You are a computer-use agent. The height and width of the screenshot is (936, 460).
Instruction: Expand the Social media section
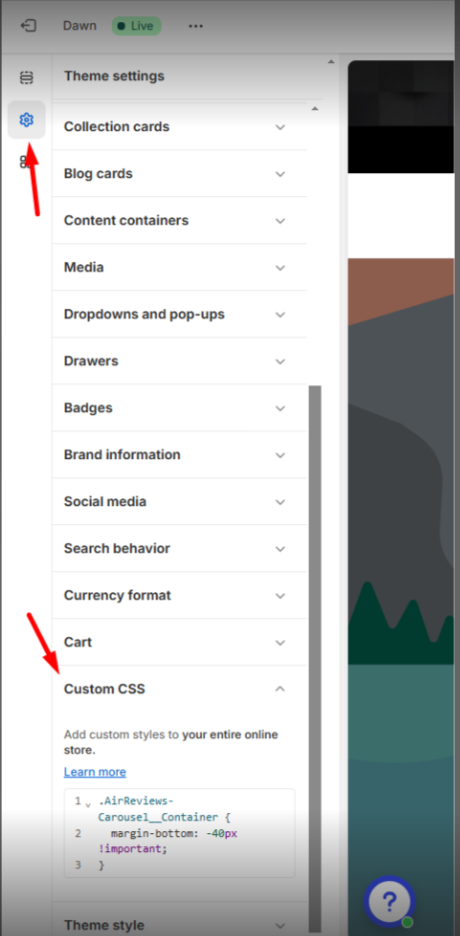[180, 501]
